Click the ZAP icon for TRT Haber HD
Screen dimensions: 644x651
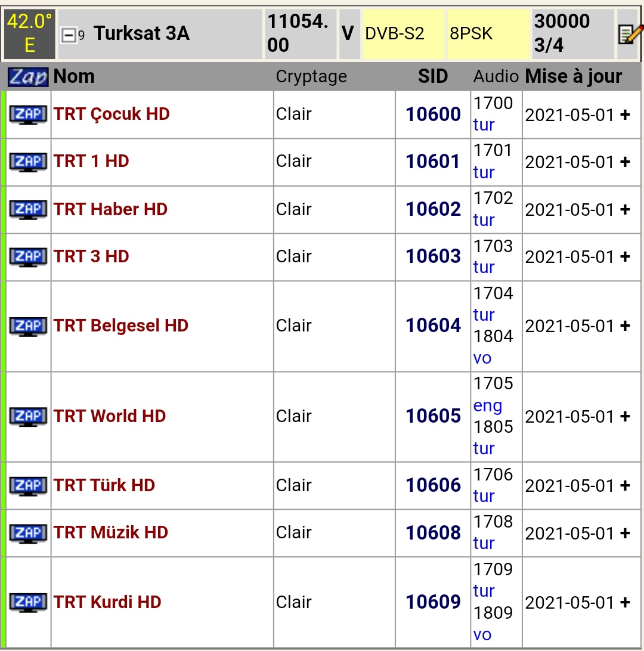click(28, 210)
